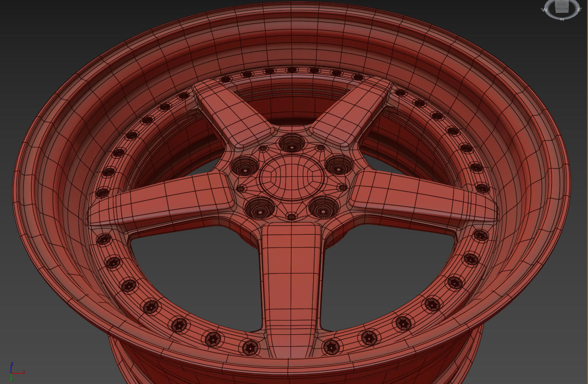Click the E compass label on ViewCube
This screenshot has height=384, width=588.
click(579, 9)
